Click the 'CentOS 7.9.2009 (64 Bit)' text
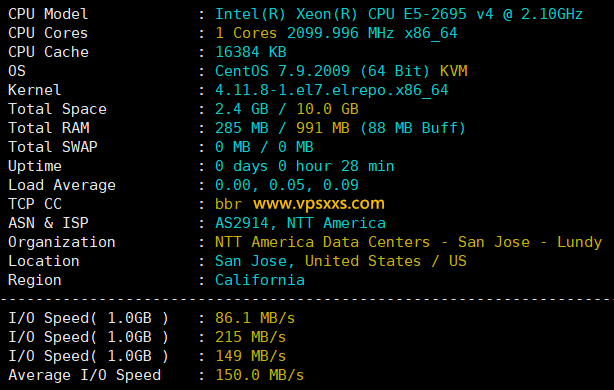This screenshot has height=390, width=614. point(322,71)
